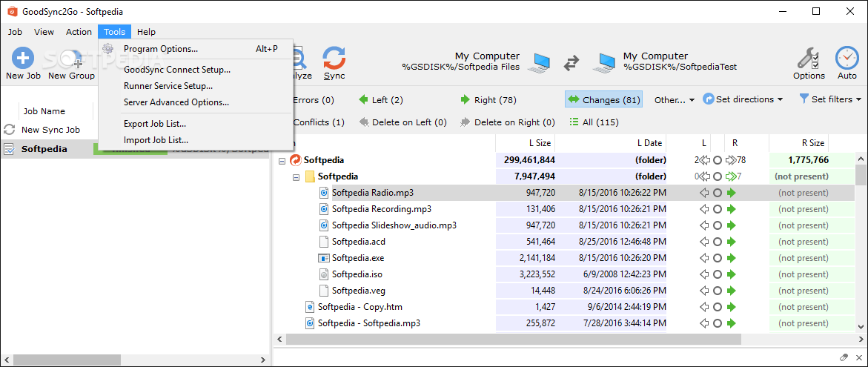Click the left My Computer folder icon
This screenshot has height=367, width=868.
click(539, 62)
